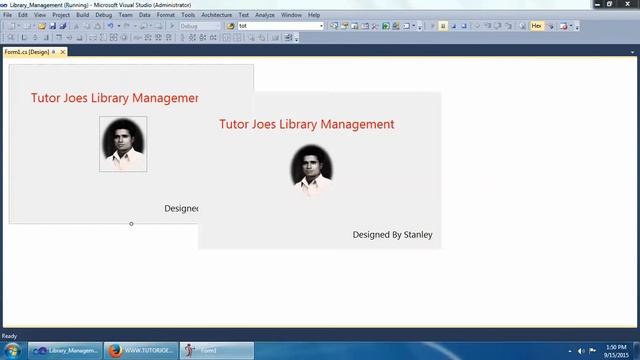
Task: Show hidden system tray icons
Action: click(570, 351)
